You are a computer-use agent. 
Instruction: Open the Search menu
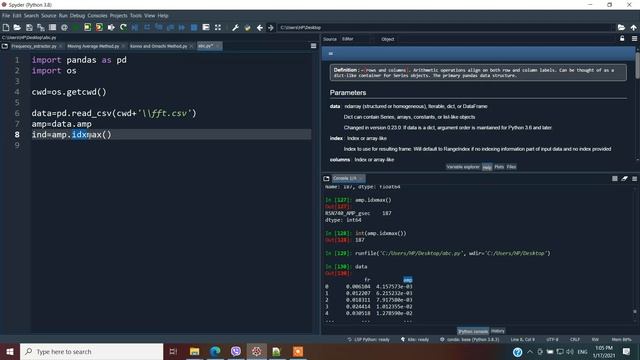[31, 16]
